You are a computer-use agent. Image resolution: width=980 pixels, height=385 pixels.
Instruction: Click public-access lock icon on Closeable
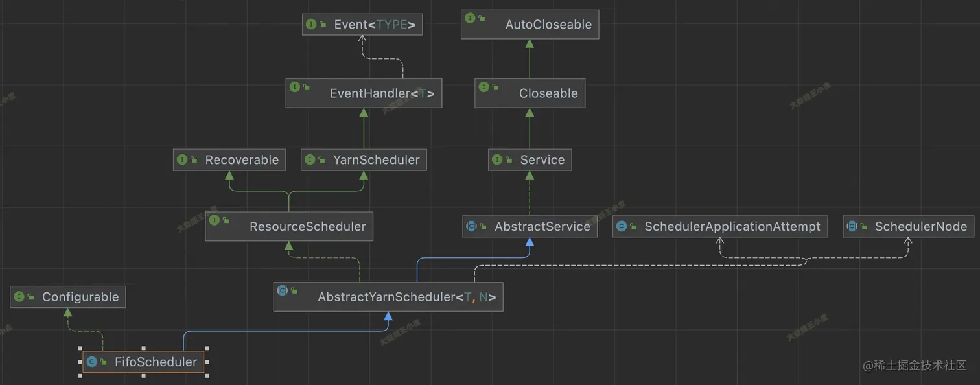click(x=496, y=87)
